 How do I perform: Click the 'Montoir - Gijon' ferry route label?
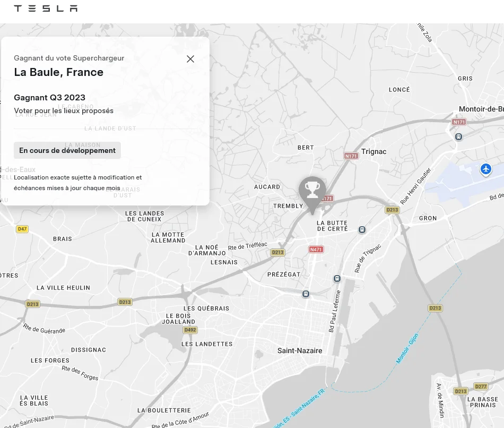407,348
